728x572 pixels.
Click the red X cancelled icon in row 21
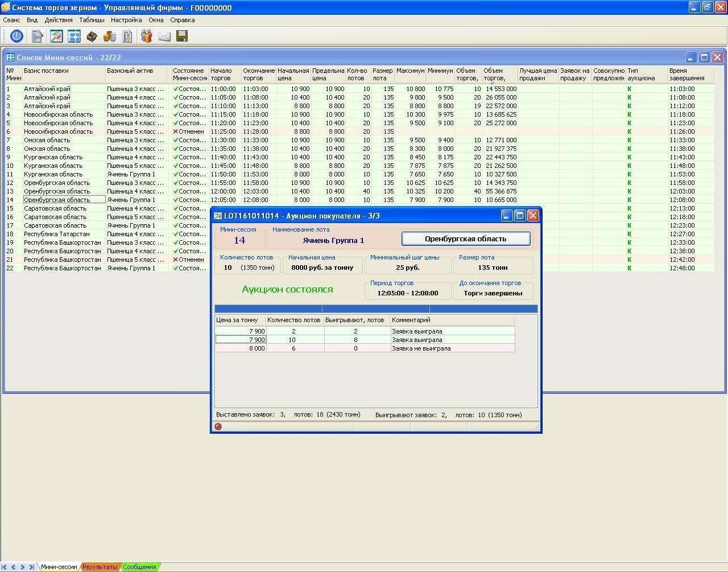(x=176, y=260)
